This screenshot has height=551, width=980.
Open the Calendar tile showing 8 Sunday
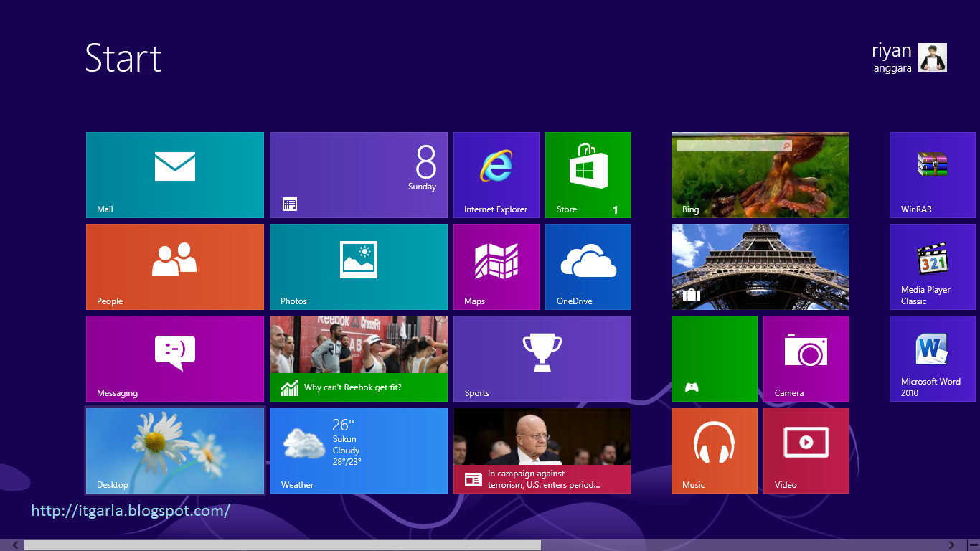[359, 175]
